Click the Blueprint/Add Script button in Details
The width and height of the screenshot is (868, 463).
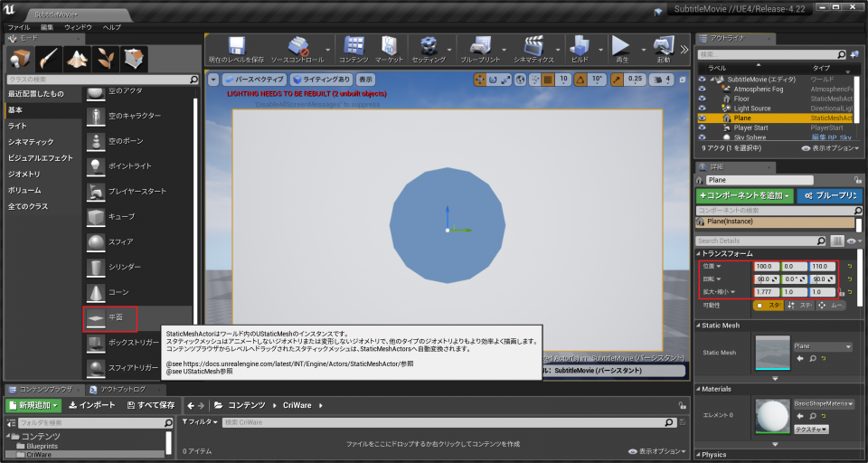click(x=829, y=195)
